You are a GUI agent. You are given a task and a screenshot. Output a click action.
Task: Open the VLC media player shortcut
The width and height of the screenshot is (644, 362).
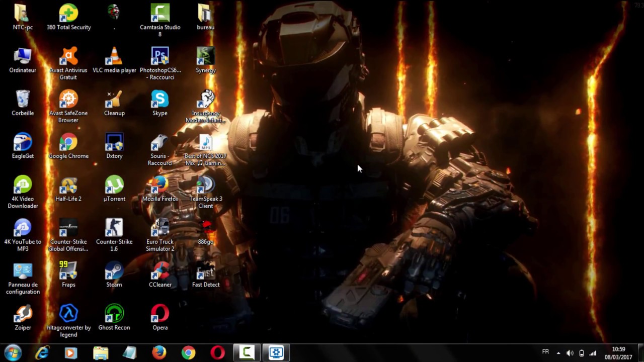(114, 57)
